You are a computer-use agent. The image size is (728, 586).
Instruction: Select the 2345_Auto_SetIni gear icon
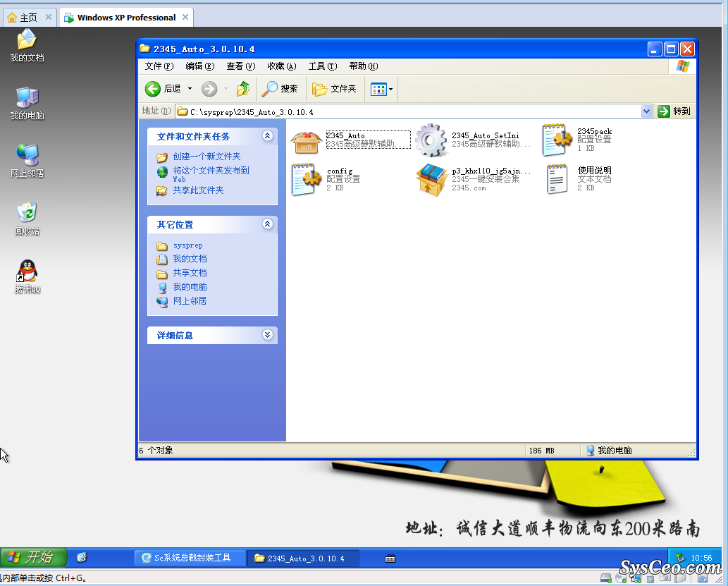[x=431, y=140]
